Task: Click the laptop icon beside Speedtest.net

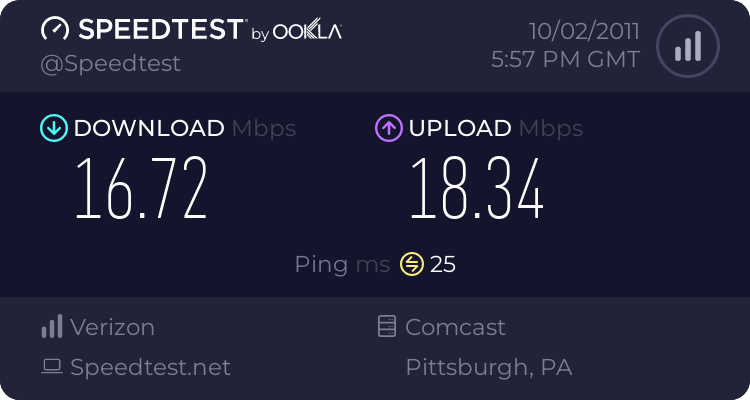Action: click(52, 367)
